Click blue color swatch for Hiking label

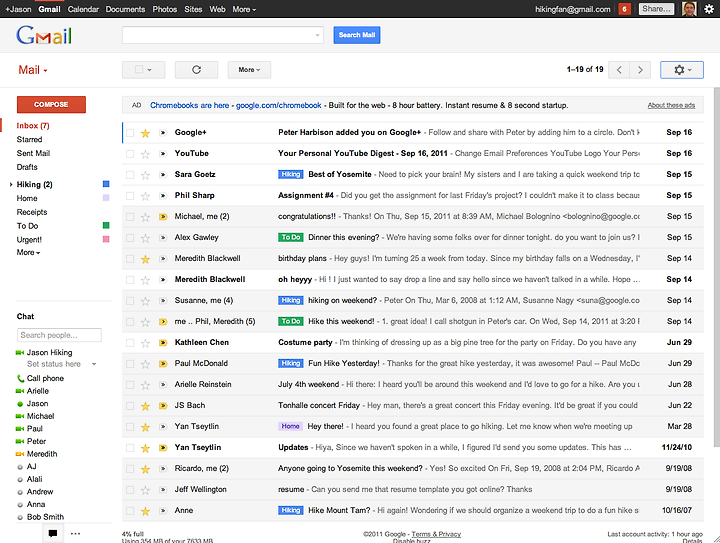pos(106,184)
